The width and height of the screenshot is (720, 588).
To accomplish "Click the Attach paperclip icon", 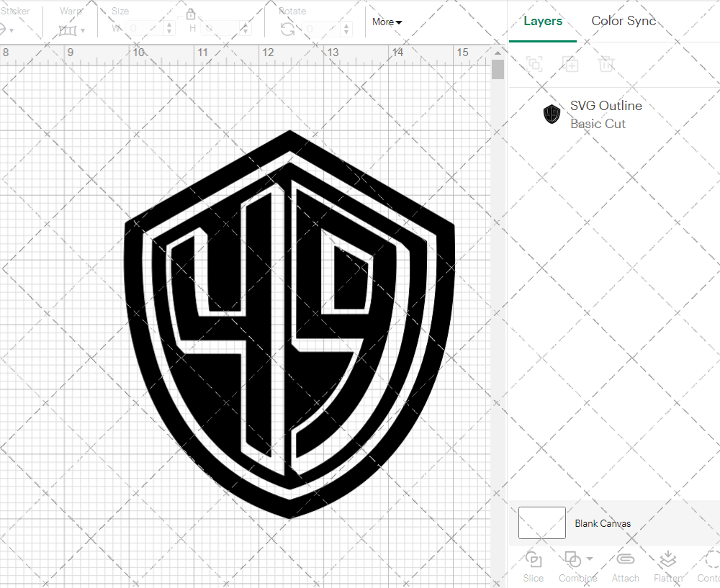I will point(625,560).
